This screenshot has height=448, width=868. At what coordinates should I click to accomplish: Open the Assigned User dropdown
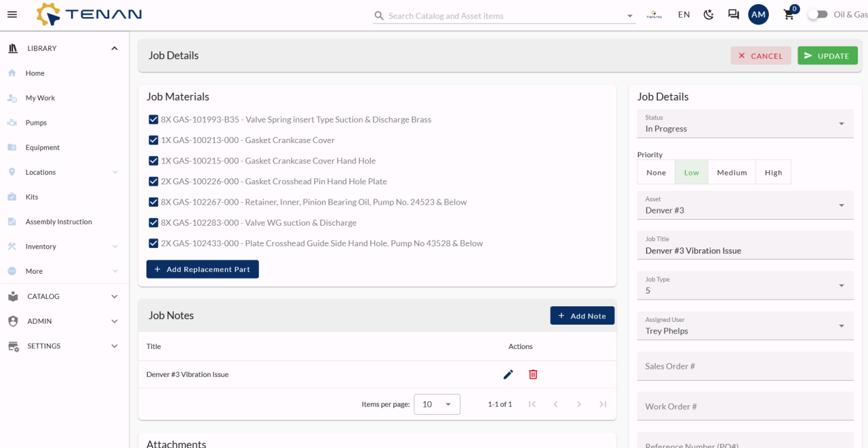[745, 326]
